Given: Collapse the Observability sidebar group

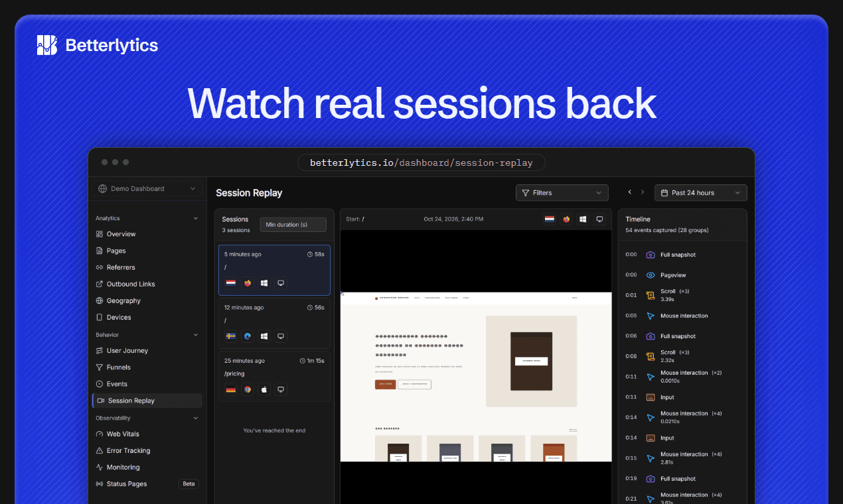Looking at the screenshot, I should pos(195,418).
